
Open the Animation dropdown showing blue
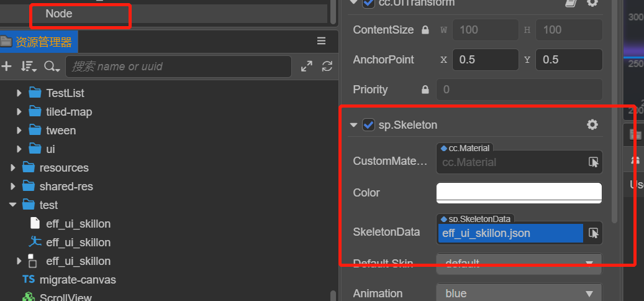pos(519,294)
